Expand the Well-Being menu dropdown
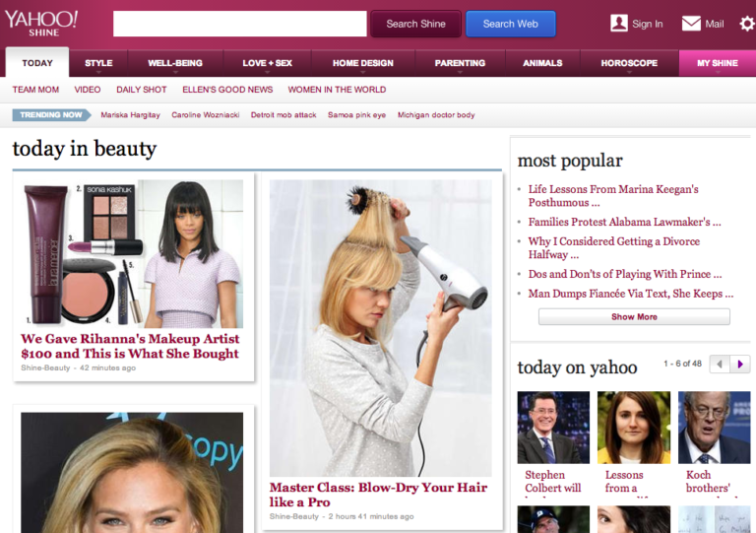 pos(175,63)
